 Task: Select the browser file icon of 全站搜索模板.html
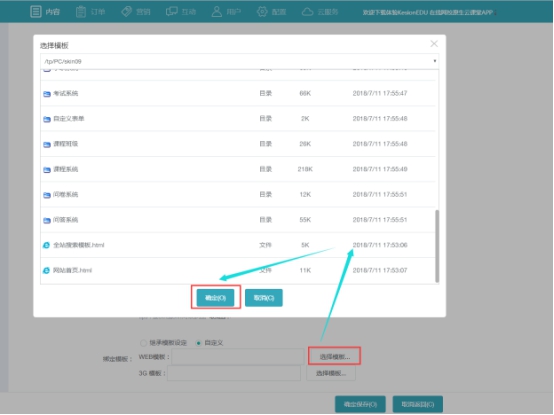click(46, 245)
